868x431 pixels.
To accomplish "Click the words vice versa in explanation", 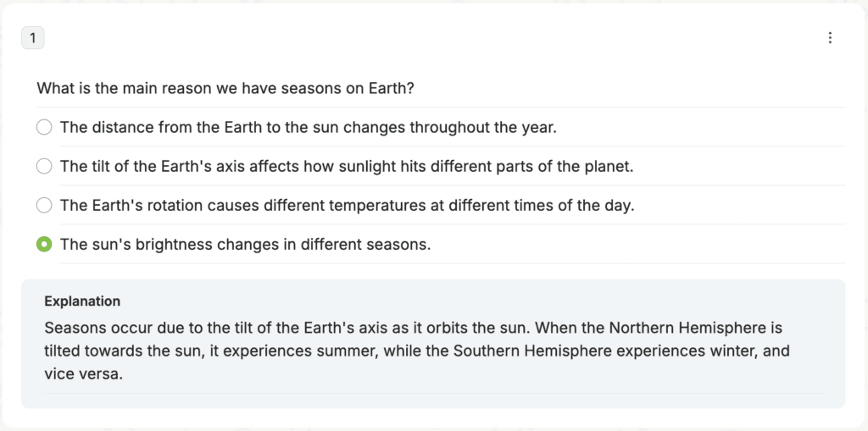I will 83,374.
